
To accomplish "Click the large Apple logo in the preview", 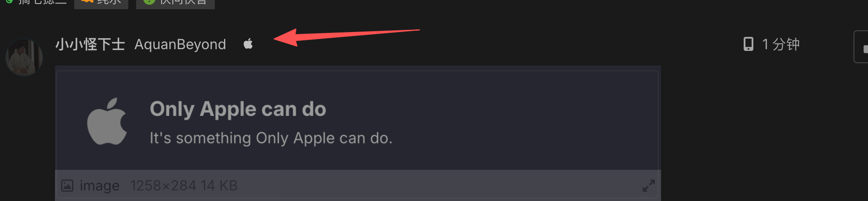I will [107, 121].
